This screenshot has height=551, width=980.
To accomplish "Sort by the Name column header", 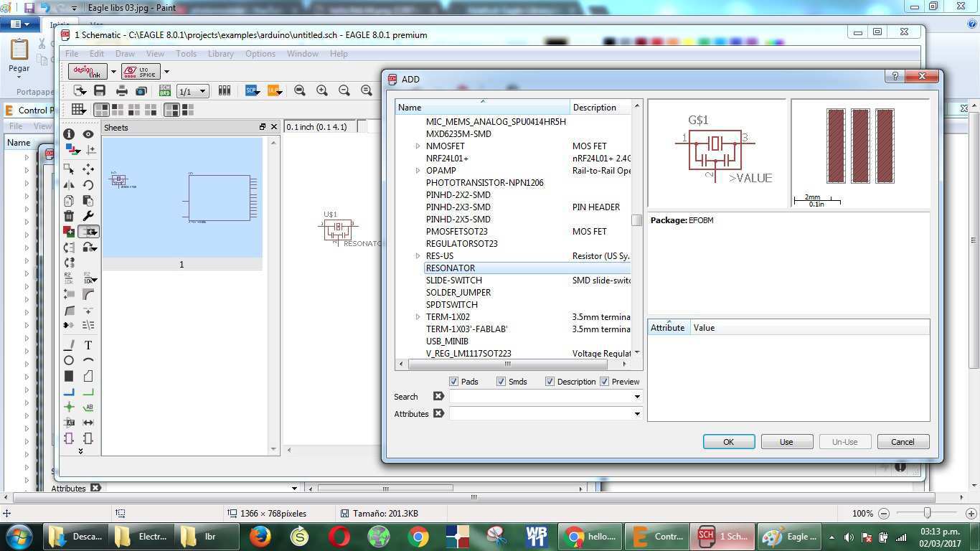I will (x=482, y=108).
